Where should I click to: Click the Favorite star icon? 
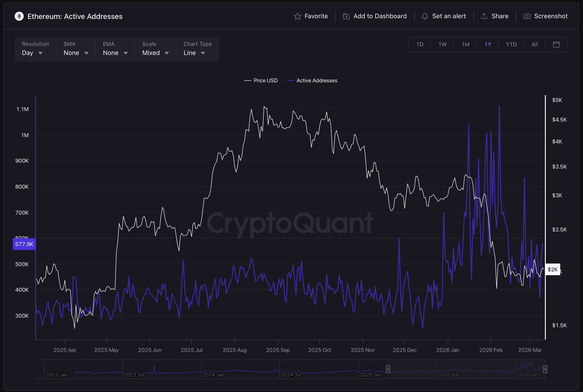(298, 16)
